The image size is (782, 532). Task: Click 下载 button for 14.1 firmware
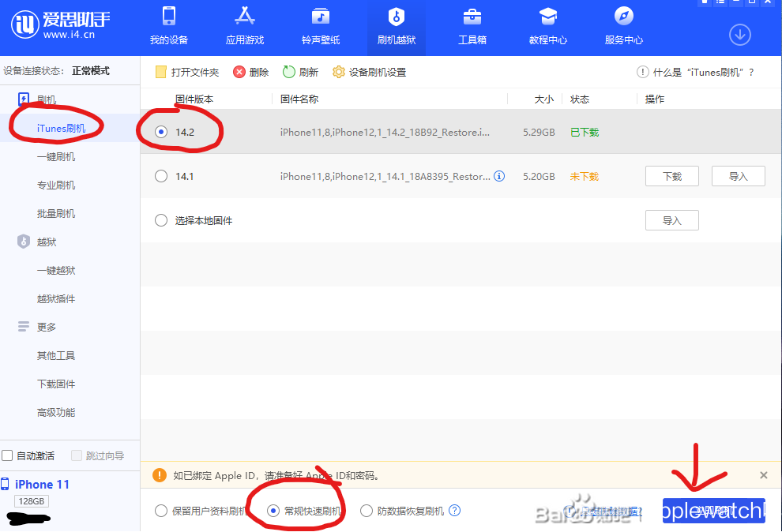[671, 176]
